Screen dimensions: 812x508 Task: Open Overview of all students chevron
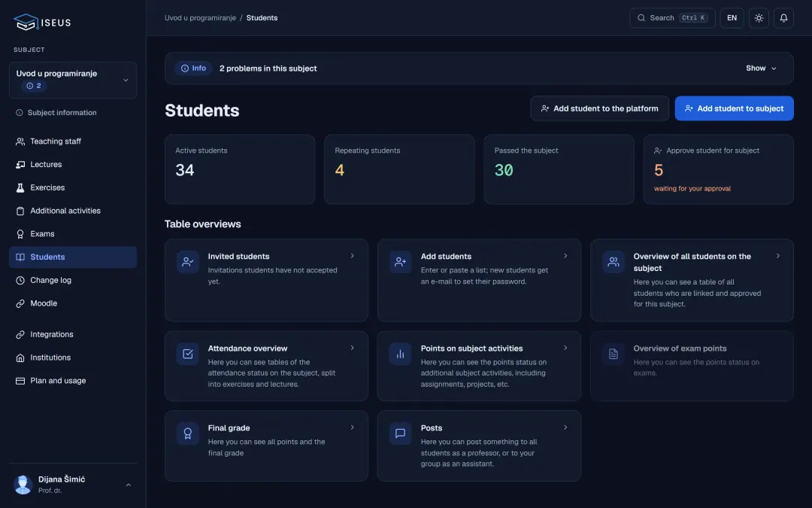[778, 256]
